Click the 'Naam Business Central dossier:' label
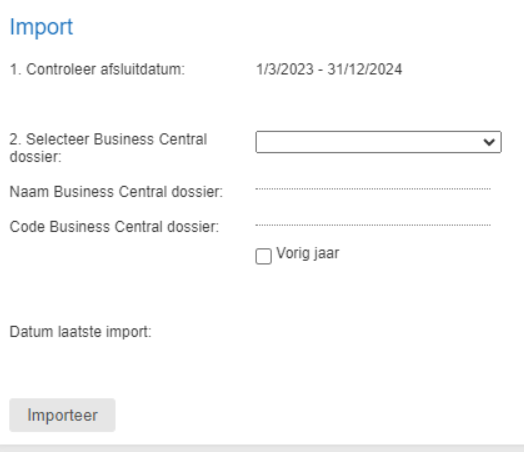Image resolution: width=524 pixels, height=452 pixels. tap(116, 192)
